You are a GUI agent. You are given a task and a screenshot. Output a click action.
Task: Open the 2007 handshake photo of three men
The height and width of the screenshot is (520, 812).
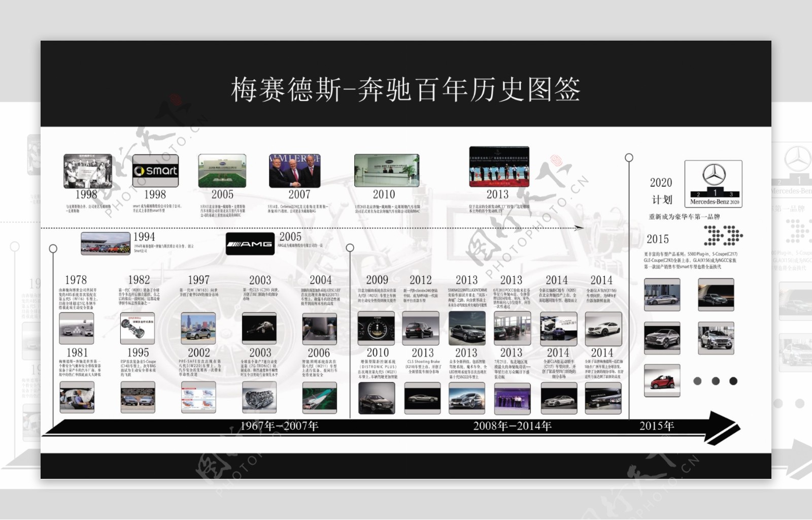[x=295, y=171]
